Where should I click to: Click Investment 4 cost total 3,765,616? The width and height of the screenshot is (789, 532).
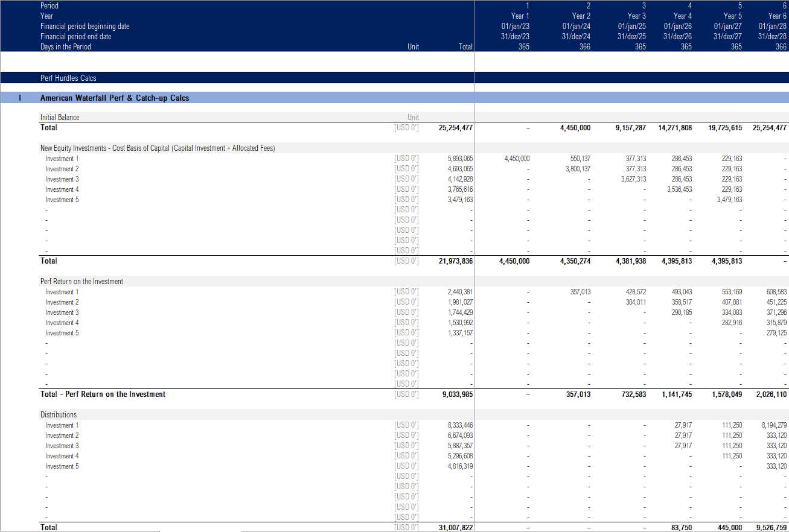pos(460,189)
